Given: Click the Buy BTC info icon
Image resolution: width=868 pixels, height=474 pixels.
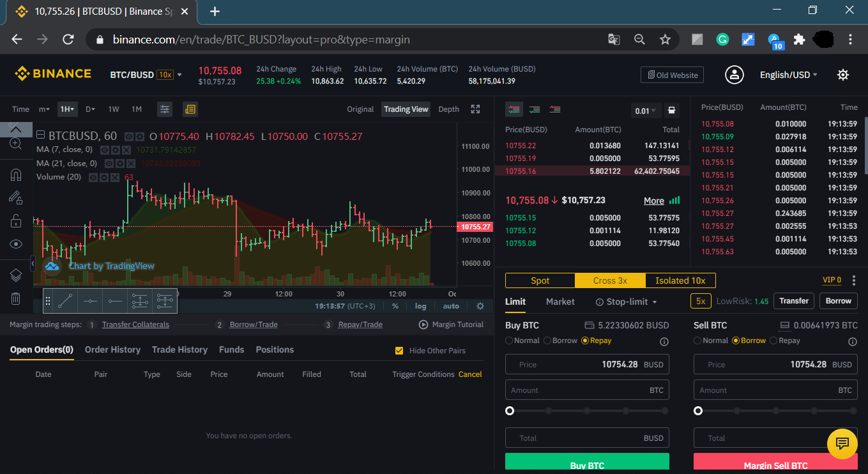Looking at the screenshot, I should coord(664,342).
